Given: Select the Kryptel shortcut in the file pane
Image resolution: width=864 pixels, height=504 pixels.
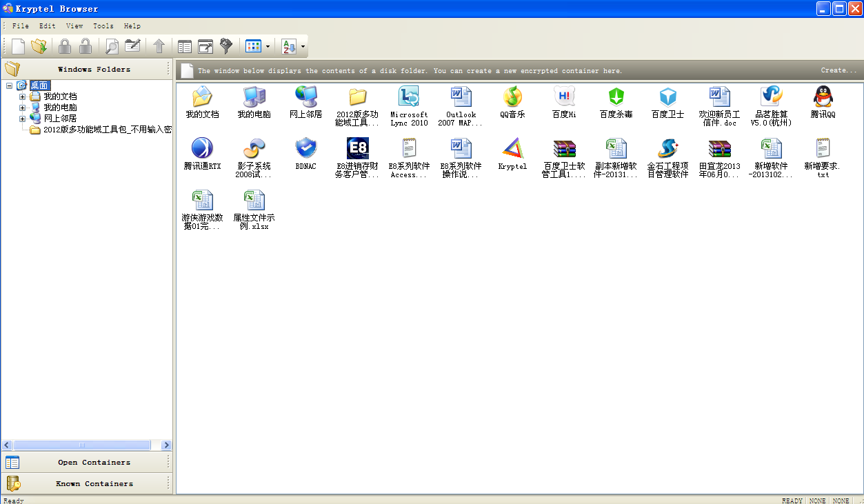Looking at the screenshot, I should point(512,154).
